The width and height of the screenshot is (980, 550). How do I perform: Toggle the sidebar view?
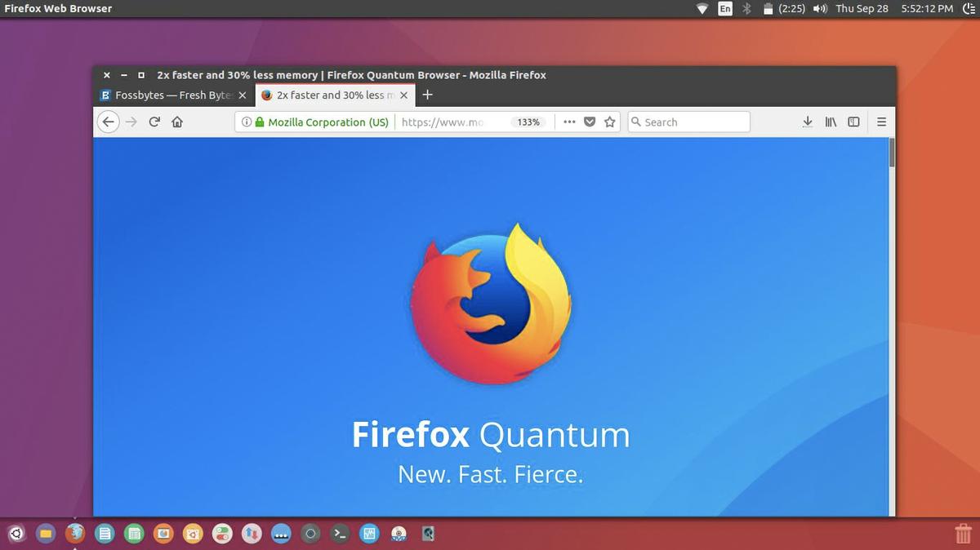[853, 122]
